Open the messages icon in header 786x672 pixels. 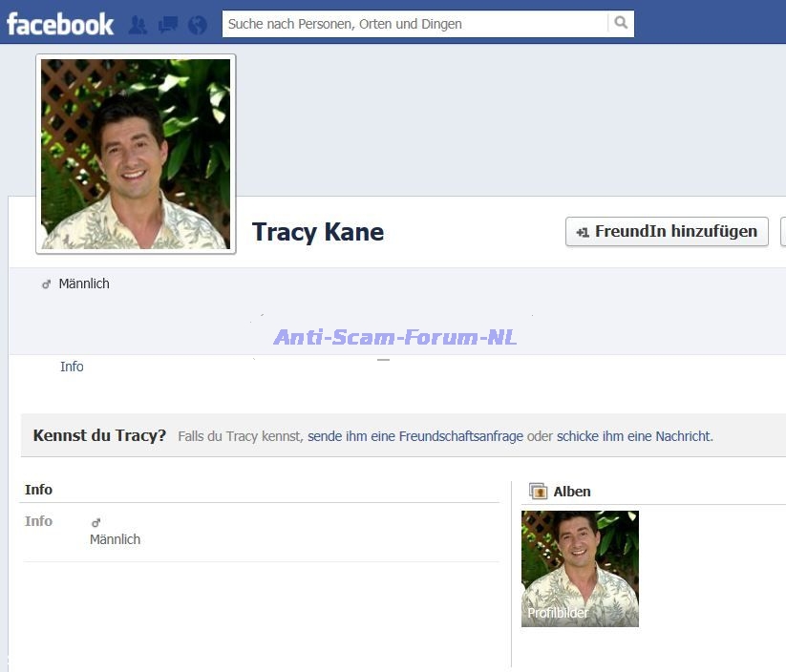pyautogui.click(x=167, y=25)
